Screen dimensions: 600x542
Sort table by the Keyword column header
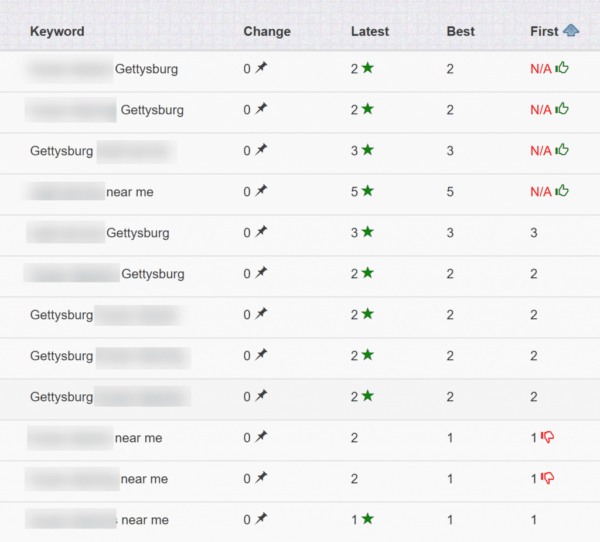(57, 31)
